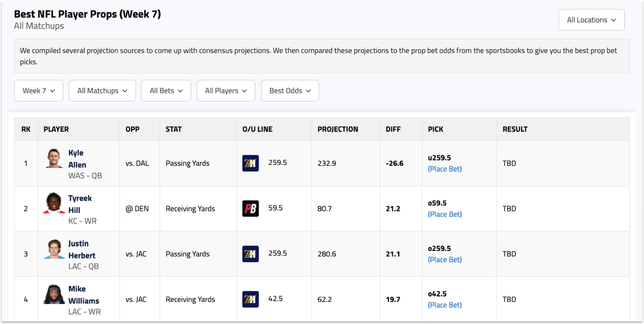This screenshot has height=324, width=644.
Task: Click the William Hill logo in Mike Williams's row
Action: pyautogui.click(x=251, y=299)
